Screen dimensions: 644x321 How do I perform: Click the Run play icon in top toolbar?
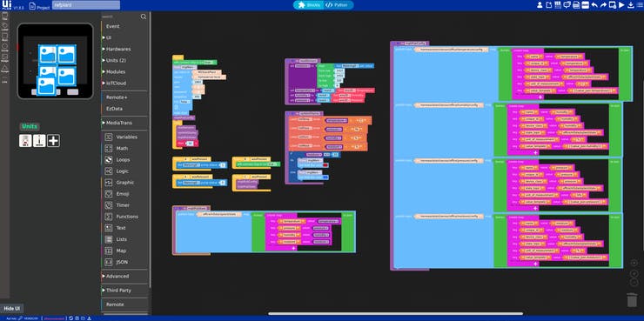pyautogui.click(x=622, y=5)
